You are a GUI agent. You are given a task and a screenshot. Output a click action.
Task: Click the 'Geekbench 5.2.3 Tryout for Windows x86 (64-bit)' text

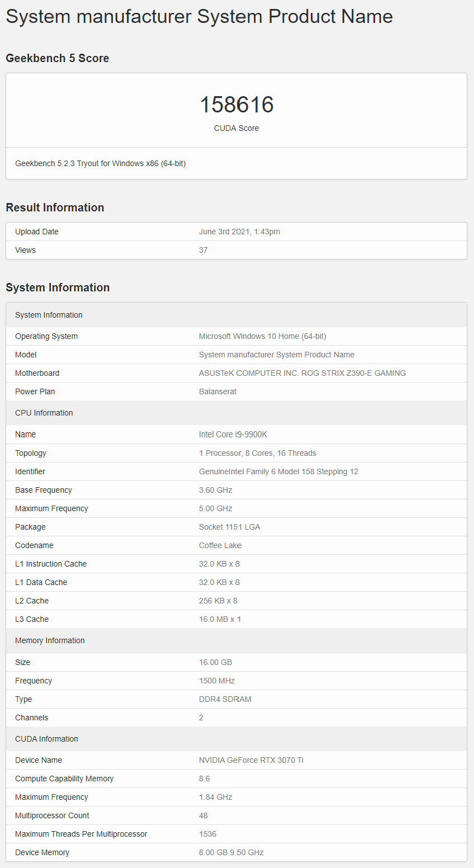click(x=100, y=163)
